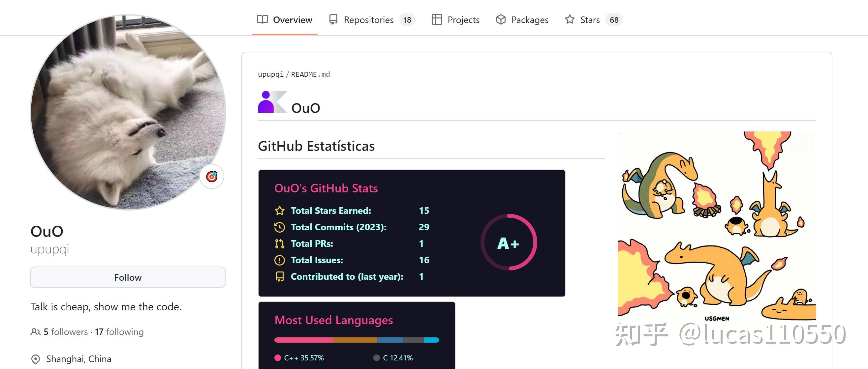Open the Packages tab
This screenshot has height=369, width=868.
tap(530, 20)
